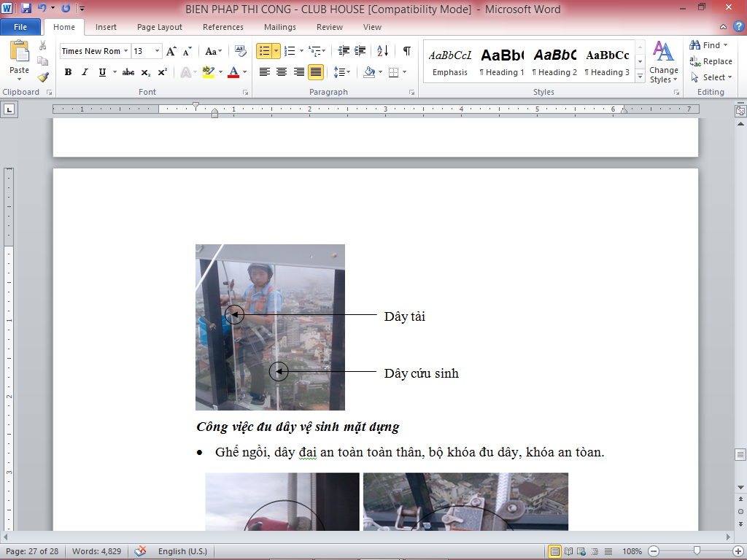Decrease paragraph indent
Screen dimensions: 747x560
tap(344, 50)
